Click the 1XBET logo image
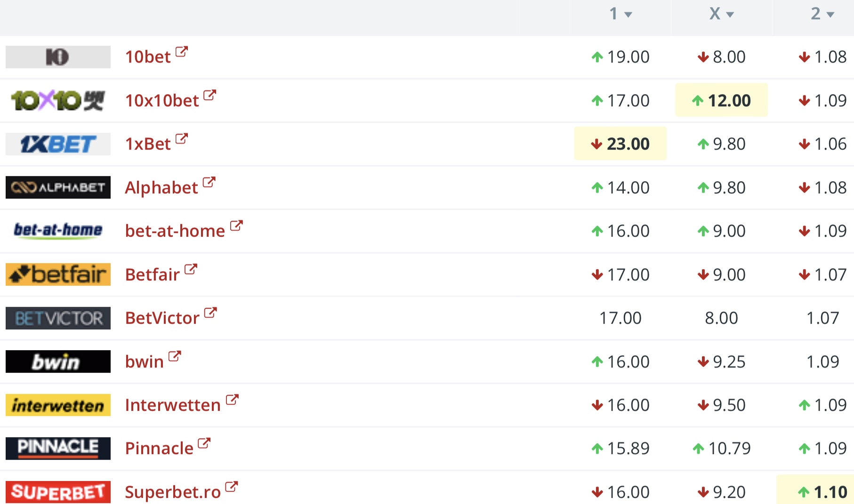 [x=58, y=144]
